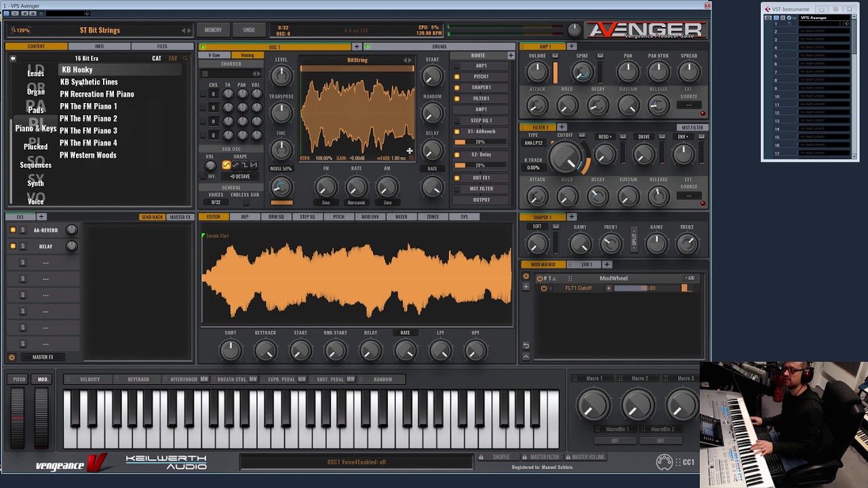Open the FM waveform Sine dropdown

click(x=325, y=202)
